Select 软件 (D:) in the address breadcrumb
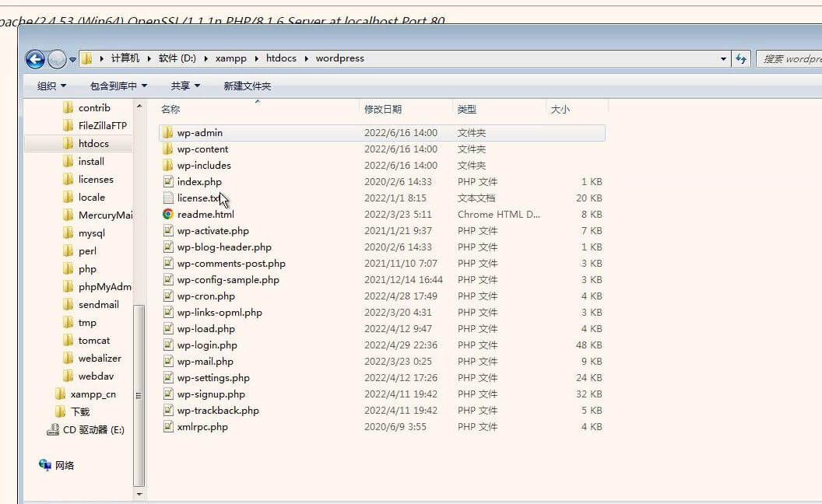Viewport: 822px width, 504px height. pyautogui.click(x=177, y=58)
